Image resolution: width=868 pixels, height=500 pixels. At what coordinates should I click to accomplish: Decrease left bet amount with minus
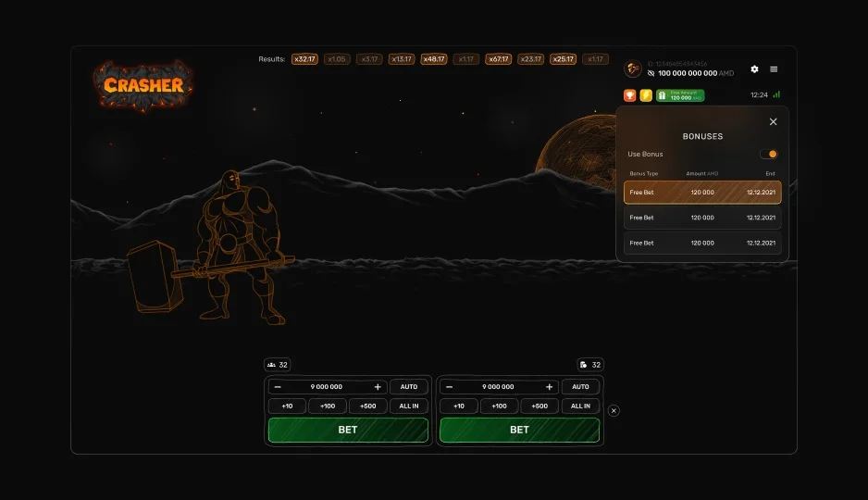278,387
